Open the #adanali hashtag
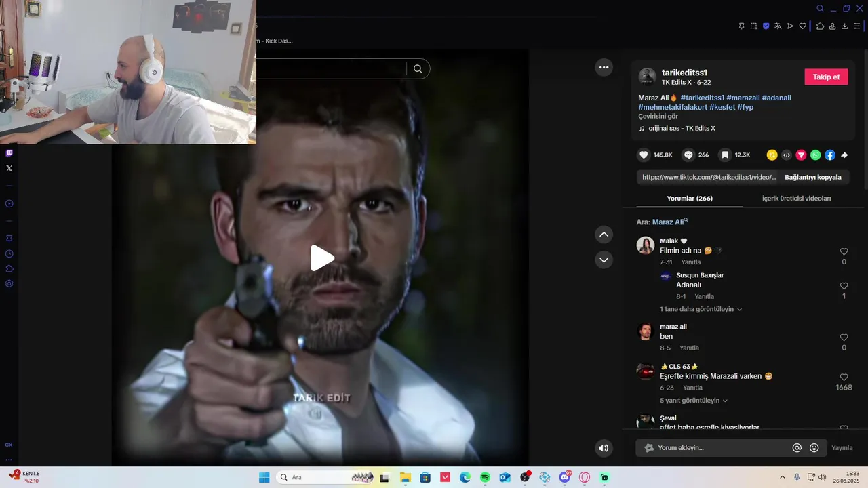The image size is (868, 488). pyautogui.click(x=776, y=98)
